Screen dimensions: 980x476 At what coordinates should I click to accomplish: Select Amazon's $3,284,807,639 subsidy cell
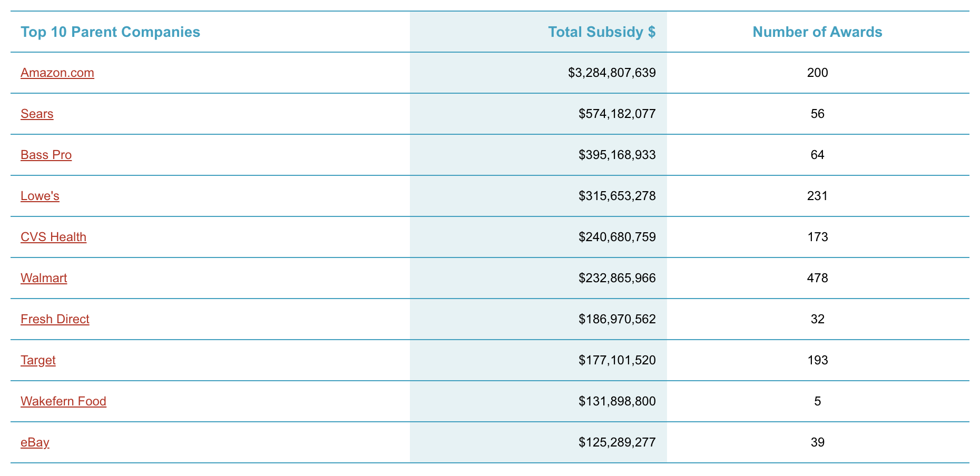click(x=612, y=73)
